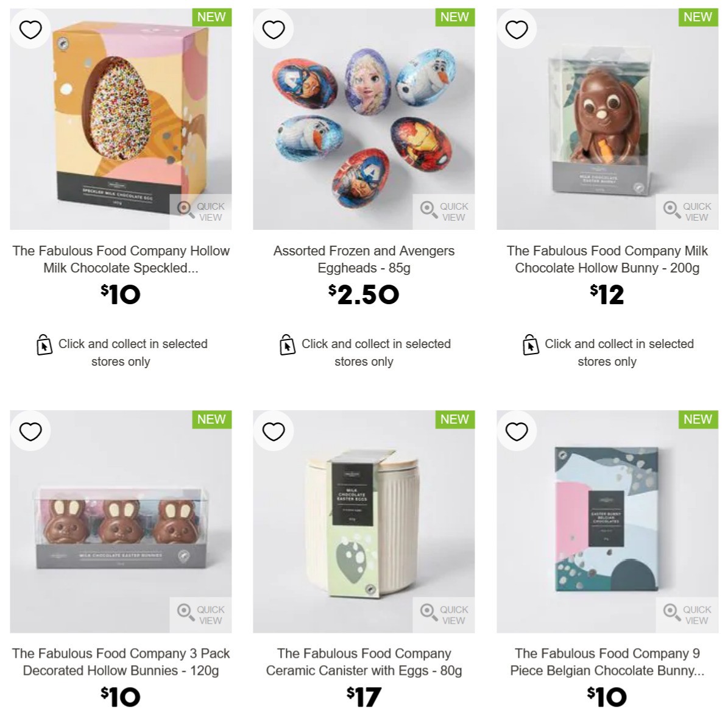Open Quick View for the Frozen and Avengers Eggheads
This screenshot has width=728, height=723.
[x=445, y=210]
